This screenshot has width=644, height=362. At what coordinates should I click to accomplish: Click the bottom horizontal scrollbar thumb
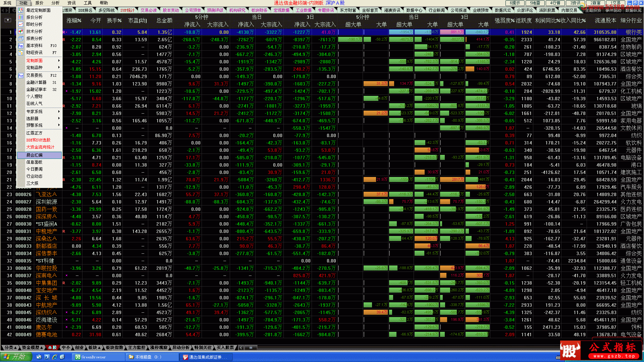(251, 348)
